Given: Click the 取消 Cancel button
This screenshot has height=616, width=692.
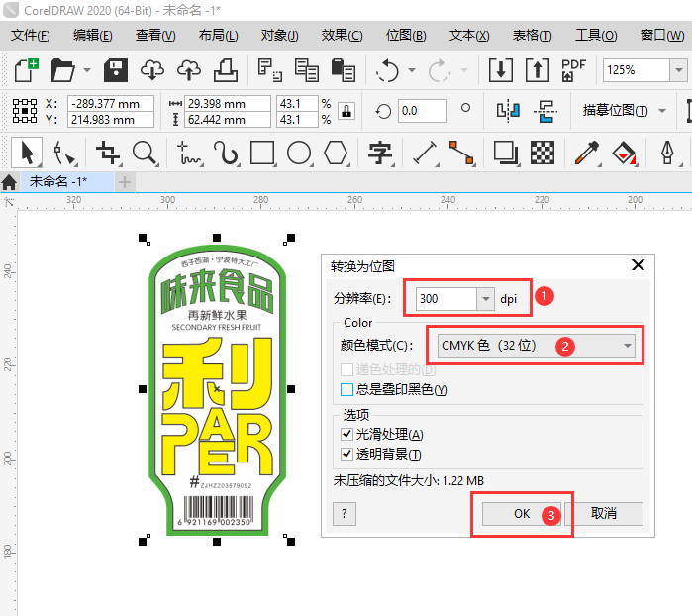Looking at the screenshot, I should click(x=604, y=514).
